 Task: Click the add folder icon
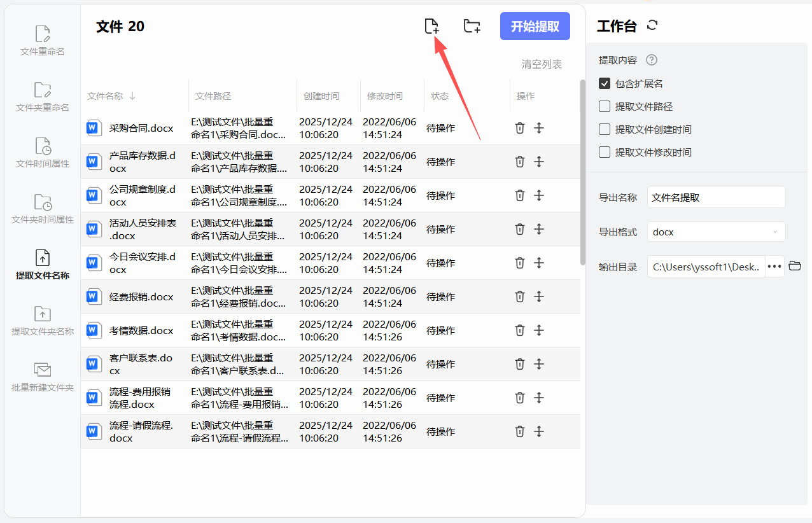coord(472,26)
